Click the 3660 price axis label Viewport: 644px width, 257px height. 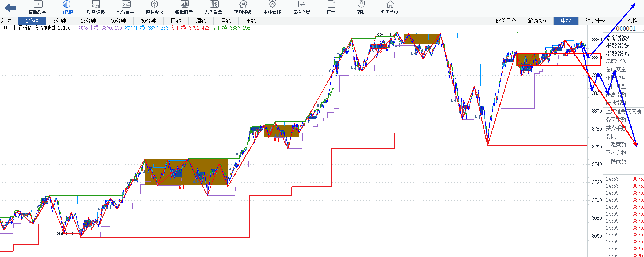click(597, 236)
